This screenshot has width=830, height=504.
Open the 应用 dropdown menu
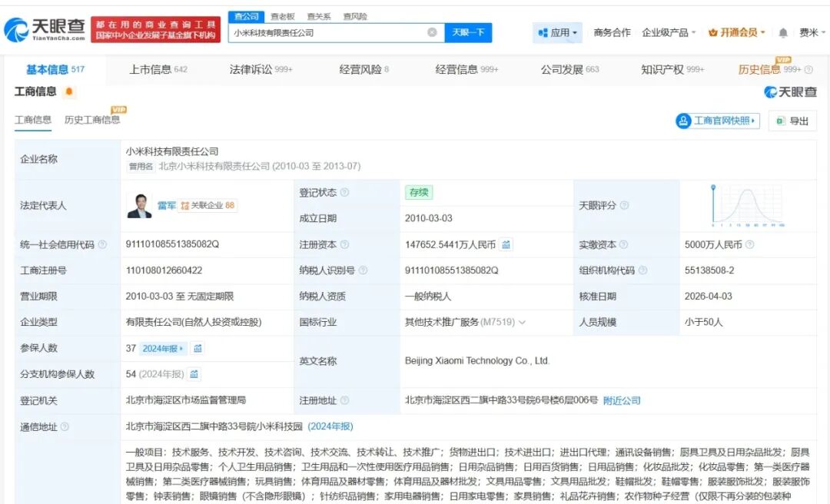click(x=557, y=33)
